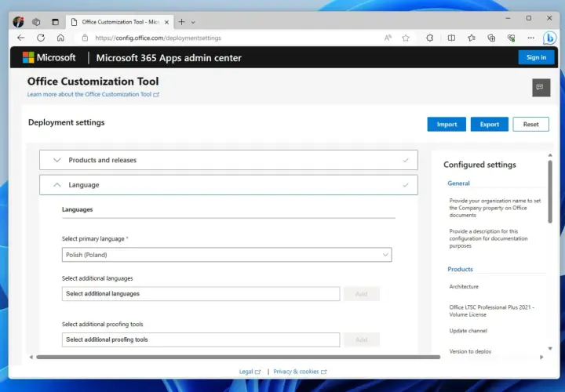Screen dimensions: 565x392
Task: Open the browser workspaces icon
Action: [x=36, y=22]
